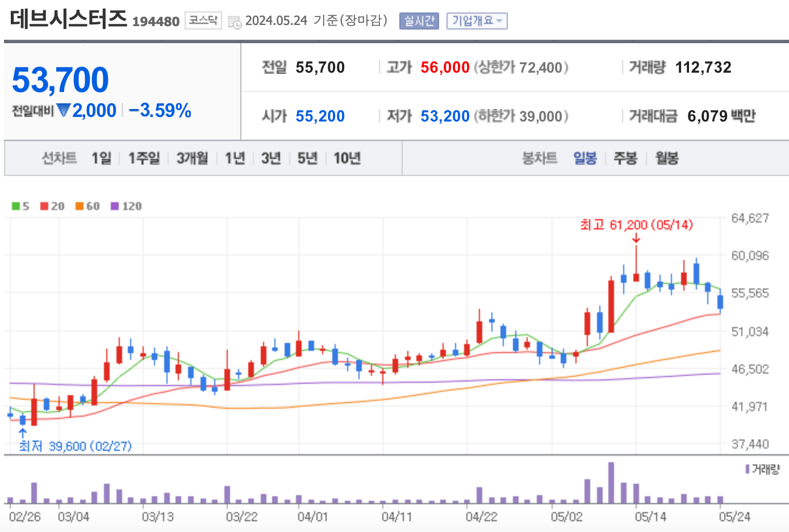Click the 하한가 39,000 text
The width and height of the screenshot is (789, 532).
(521, 116)
